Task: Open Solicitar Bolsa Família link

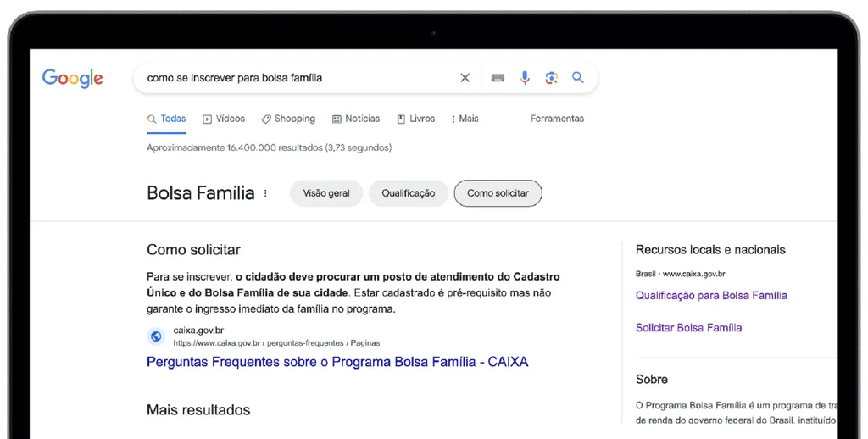Action: pyautogui.click(x=688, y=328)
